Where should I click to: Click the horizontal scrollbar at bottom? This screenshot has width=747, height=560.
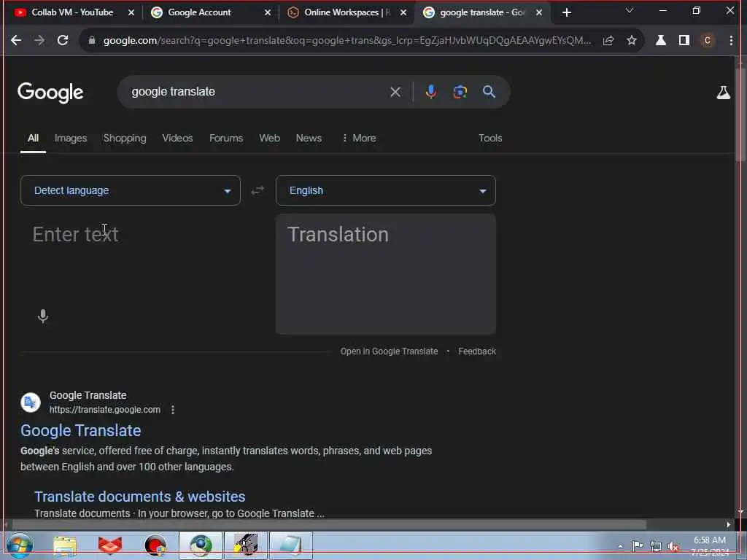tap(329, 525)
